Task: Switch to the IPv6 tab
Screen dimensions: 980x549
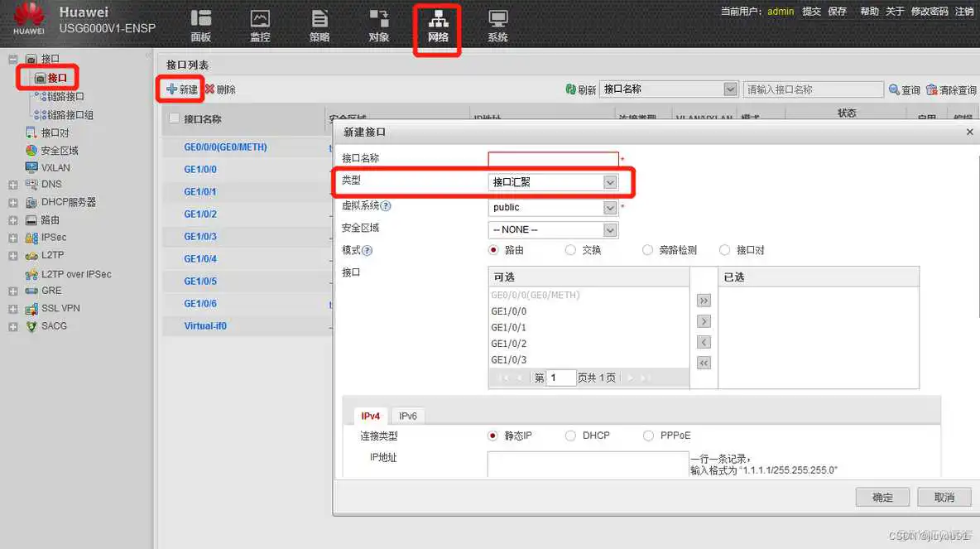Action: [407, 416]
